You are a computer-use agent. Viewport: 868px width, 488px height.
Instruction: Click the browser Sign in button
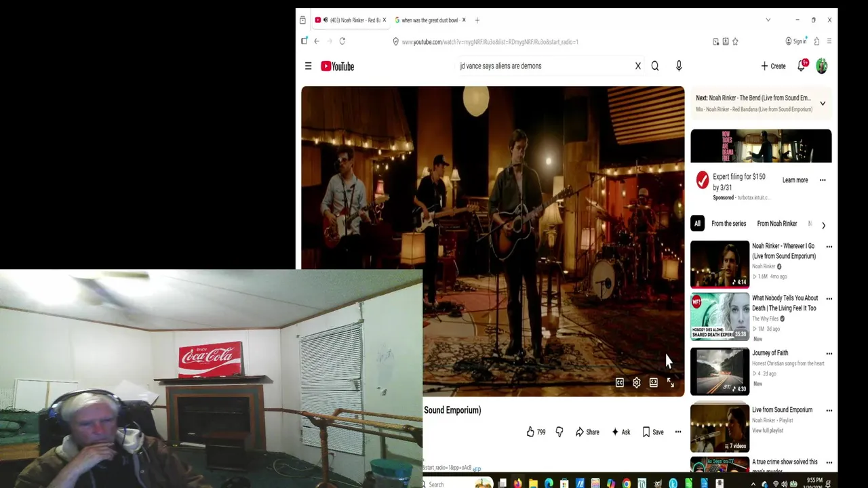[796, 41]
